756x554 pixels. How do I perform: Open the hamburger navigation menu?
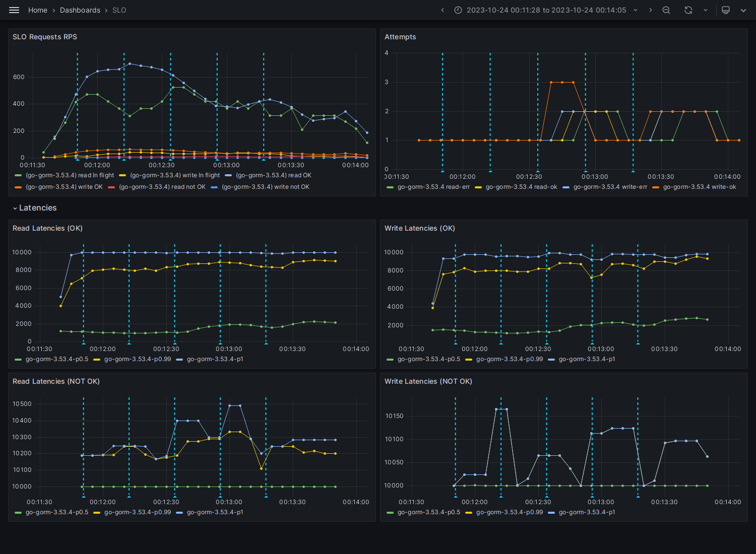(14, 10)
